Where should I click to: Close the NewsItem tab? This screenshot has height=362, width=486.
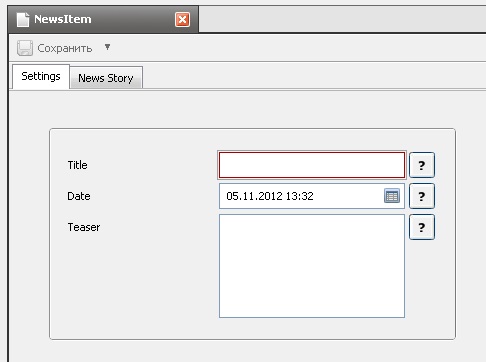(182, 20)
